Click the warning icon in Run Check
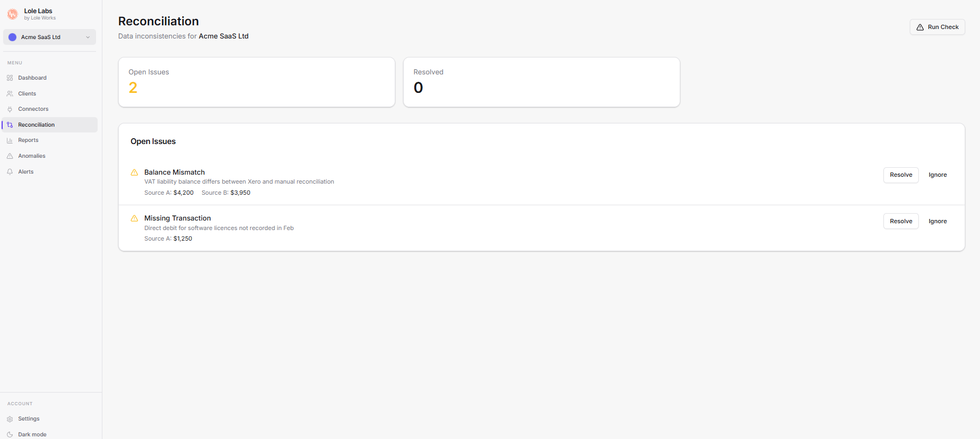 pos(920,27)
